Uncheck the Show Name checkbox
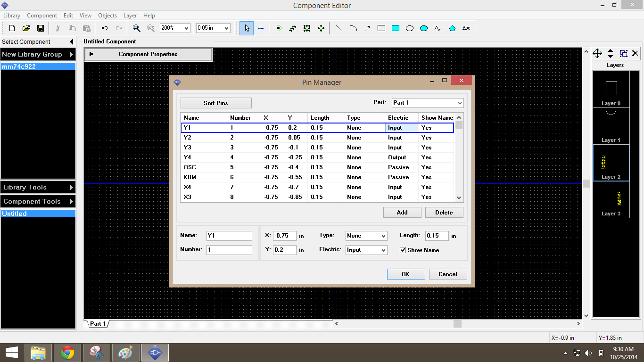This screenshot has width=644, height=362. [403, 250]
